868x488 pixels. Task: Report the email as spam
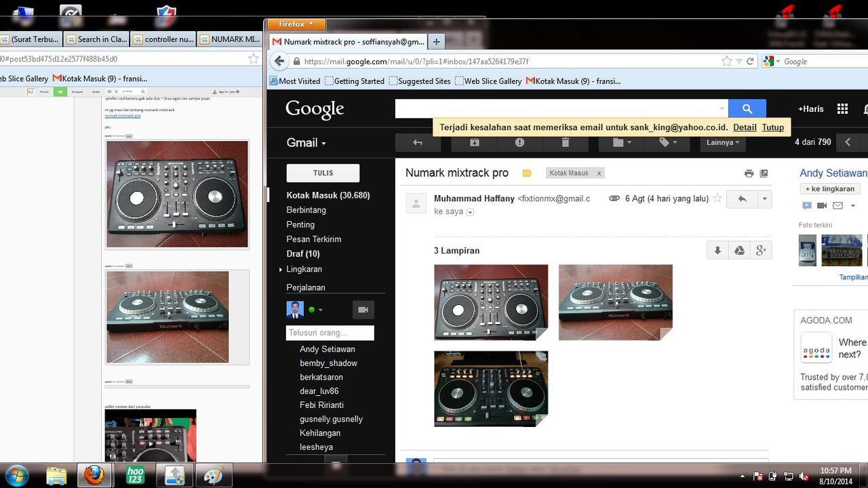520,142
